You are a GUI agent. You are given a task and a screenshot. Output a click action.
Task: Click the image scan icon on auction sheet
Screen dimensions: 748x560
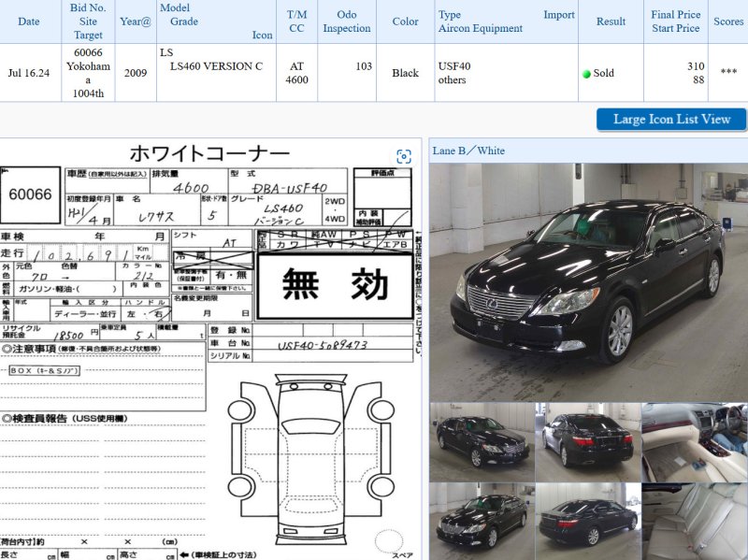pyautogui.click(x=404, y=156)
